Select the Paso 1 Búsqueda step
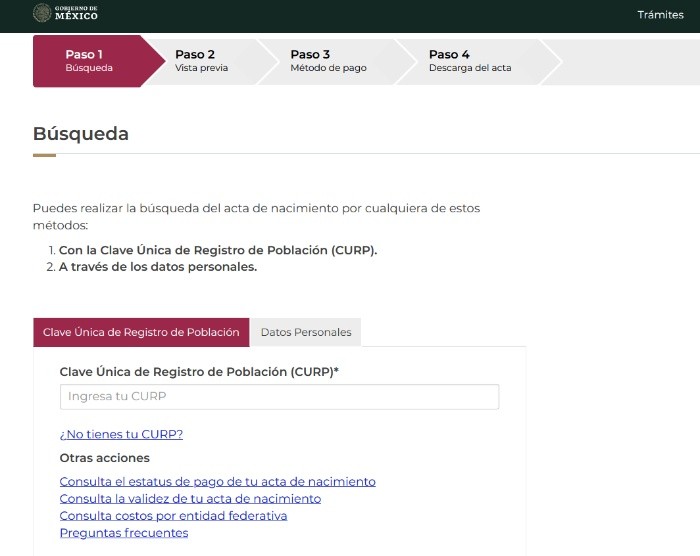 90,61
